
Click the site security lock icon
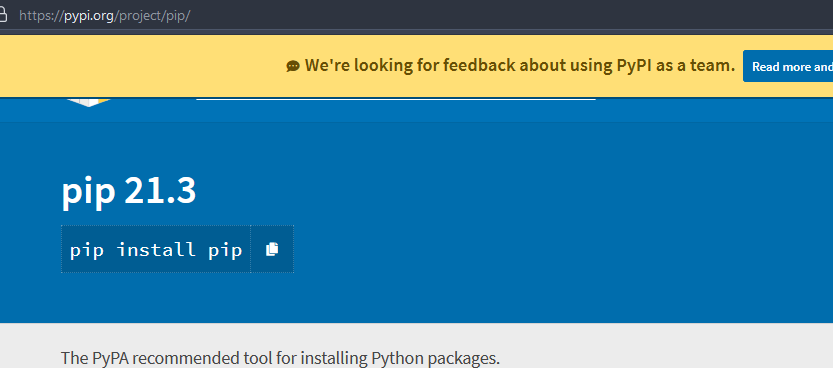(3, 14)
